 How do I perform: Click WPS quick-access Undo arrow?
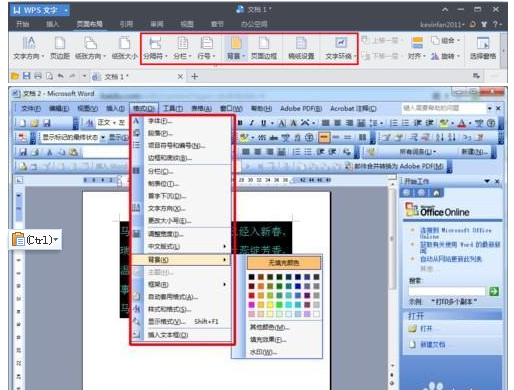coord(61,76)
